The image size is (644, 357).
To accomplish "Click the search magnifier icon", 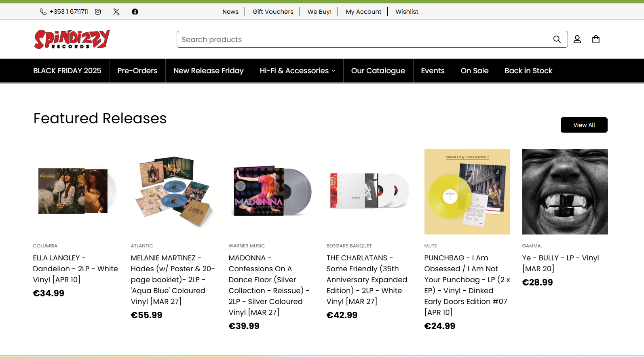I will (557, 39).
